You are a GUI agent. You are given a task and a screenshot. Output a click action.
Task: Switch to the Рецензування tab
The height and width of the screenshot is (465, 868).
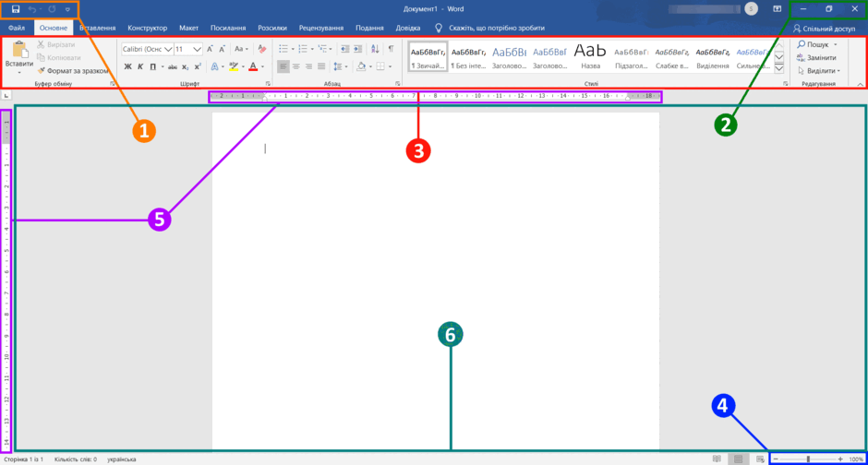click(x=321, y=28)
